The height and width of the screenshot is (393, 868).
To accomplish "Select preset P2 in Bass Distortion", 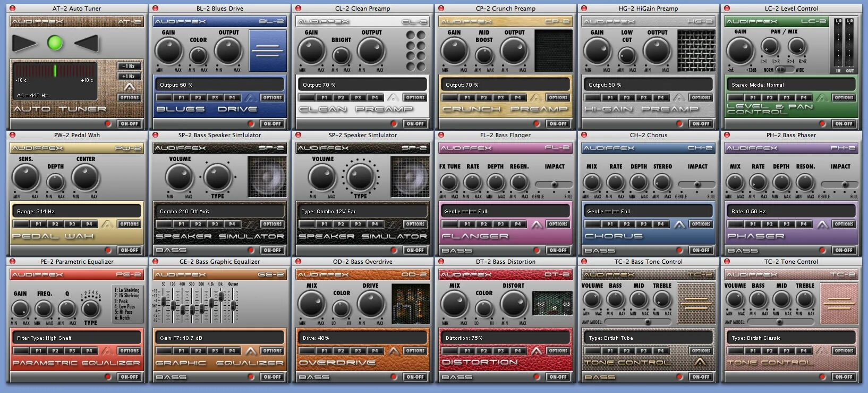I will [484, 351].
